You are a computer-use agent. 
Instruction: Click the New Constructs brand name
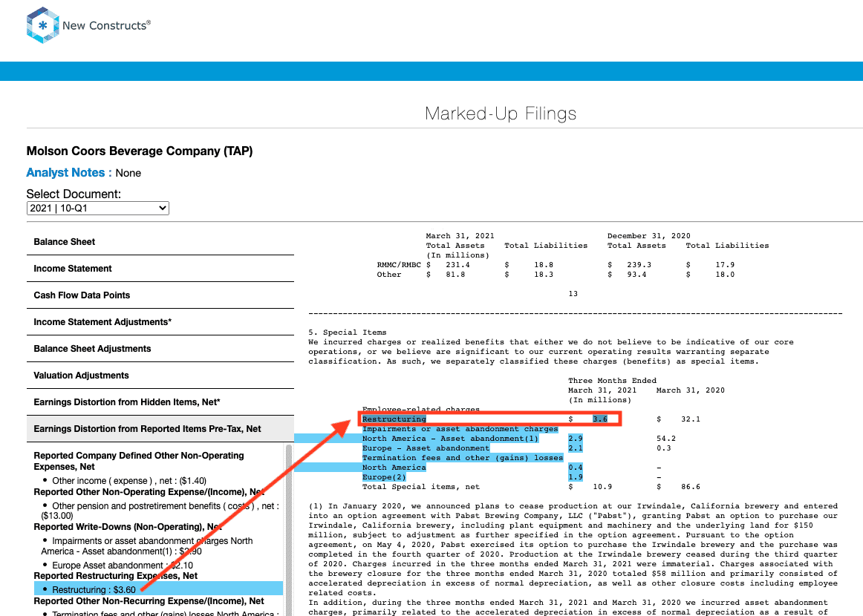pos(106,25)
